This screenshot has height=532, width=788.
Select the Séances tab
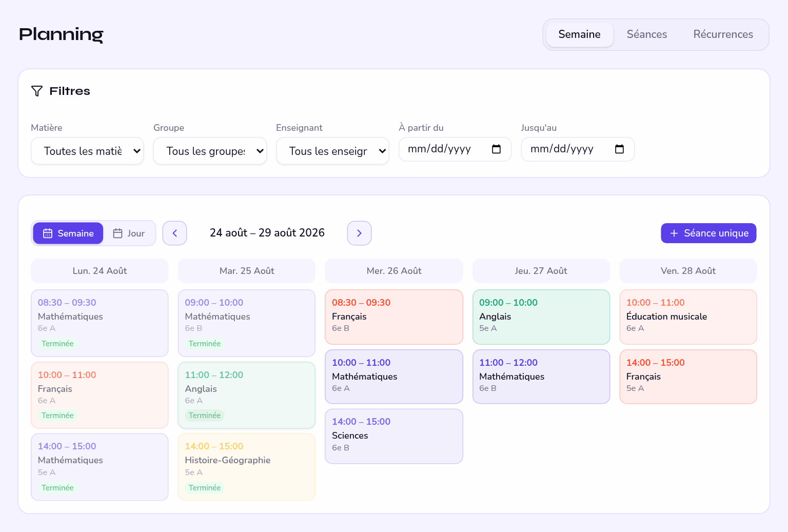(x=647, y=34)
